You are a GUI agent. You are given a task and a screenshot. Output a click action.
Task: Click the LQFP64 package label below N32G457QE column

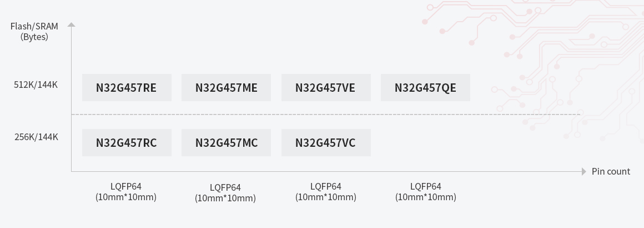426,192
